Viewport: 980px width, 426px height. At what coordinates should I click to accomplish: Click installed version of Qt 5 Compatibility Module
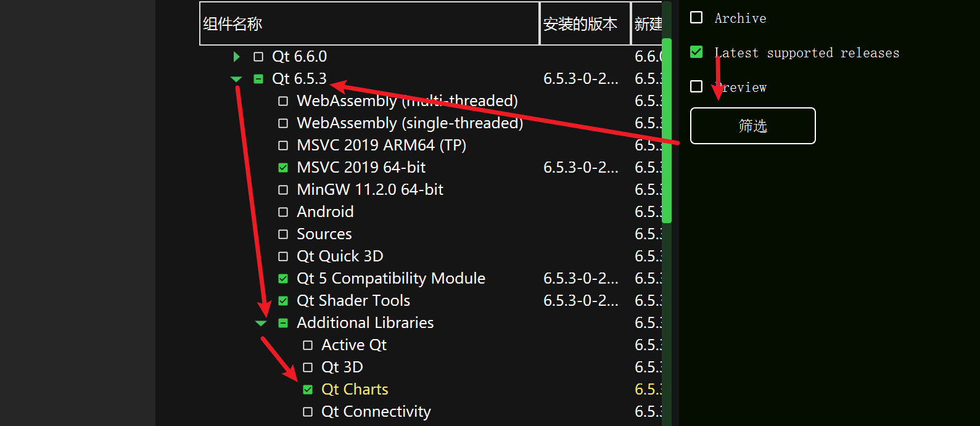pos(580,279)
